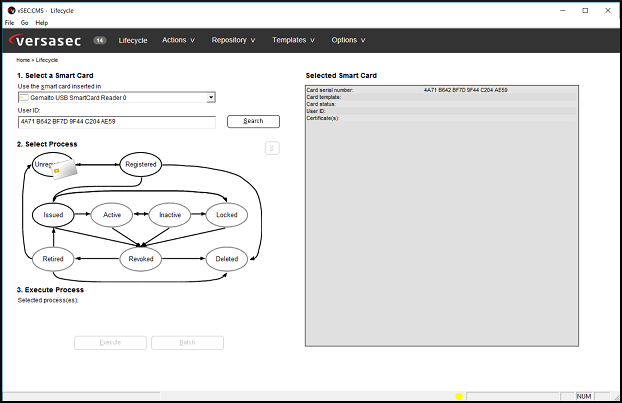Click the Certificate(s) row
This screenshot has height=403, width=622.
click(x=442, y=118)
